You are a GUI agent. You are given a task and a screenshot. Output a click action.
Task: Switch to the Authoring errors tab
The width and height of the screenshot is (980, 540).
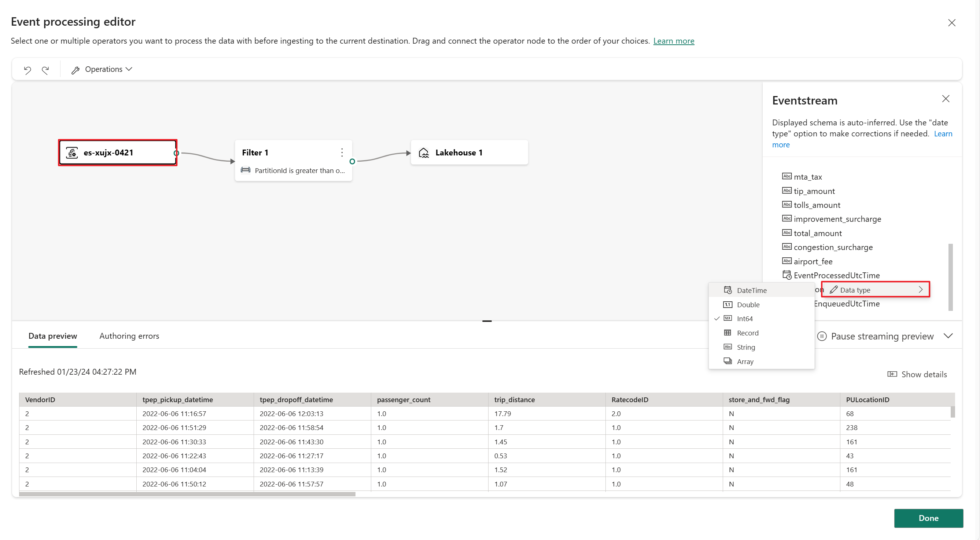(x=129, y=336)
